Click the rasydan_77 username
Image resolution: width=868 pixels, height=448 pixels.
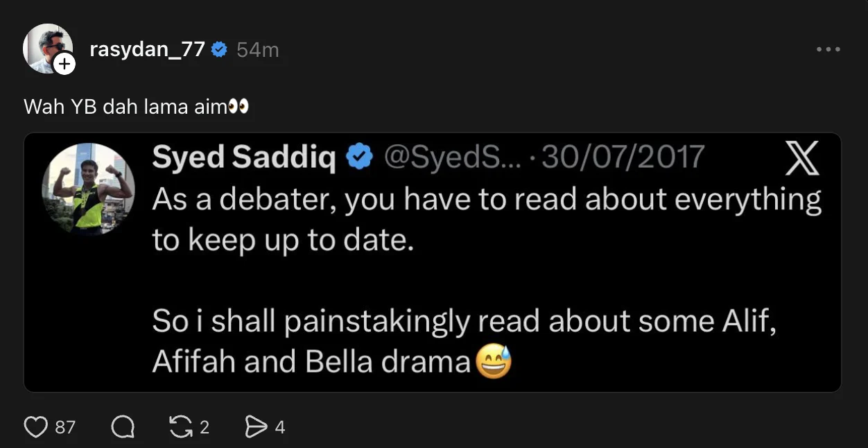click(x=147, y=50)
